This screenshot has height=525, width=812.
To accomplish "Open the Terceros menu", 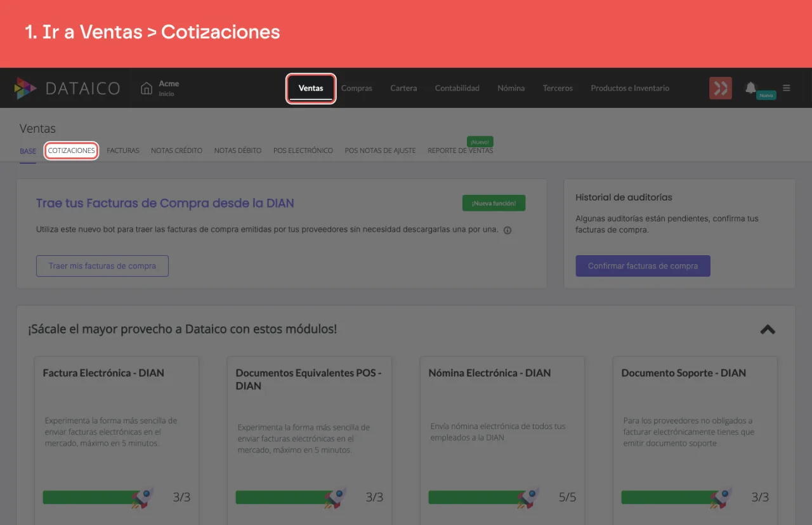I will pyautogui.click(x=558, y=88).
